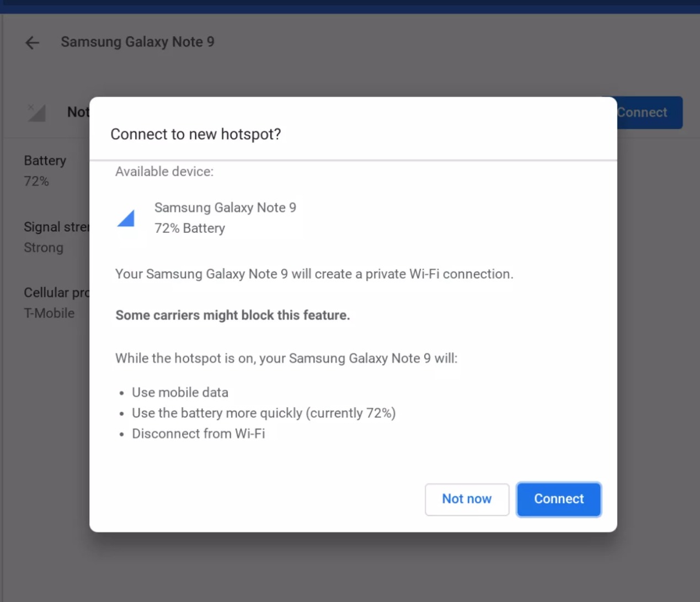Screen dimensions: 700x602
Task: Click the 72% value under Battery
Action: tap(36, 182)
